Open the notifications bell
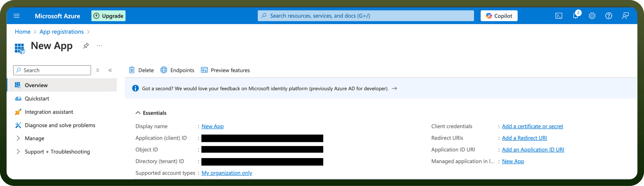This screenshot has width=644, height=186. pos(576,16)
